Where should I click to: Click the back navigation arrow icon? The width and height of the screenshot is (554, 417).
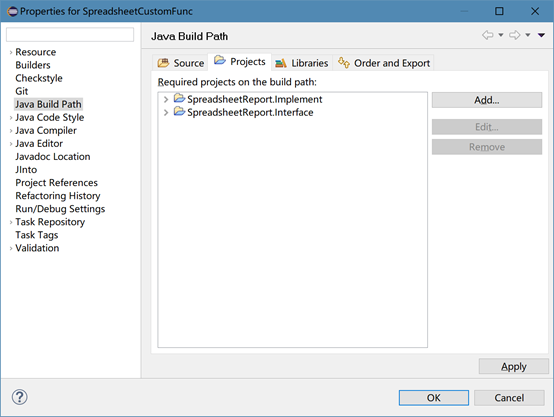(x=488, y=35)
